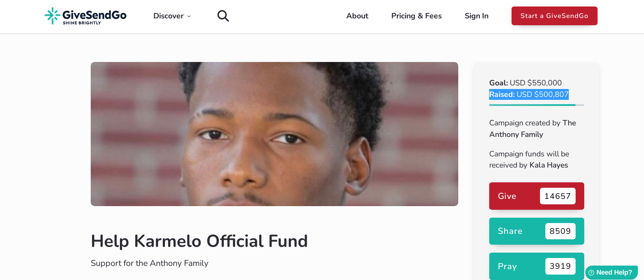Click the fundraising progress bar

point(536,105)
